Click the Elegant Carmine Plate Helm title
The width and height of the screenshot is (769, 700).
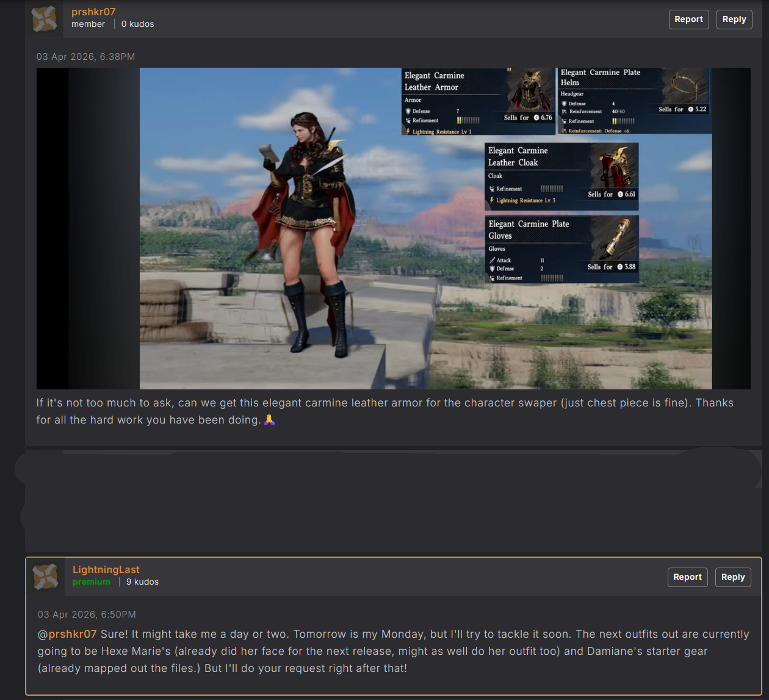(601, 77)
